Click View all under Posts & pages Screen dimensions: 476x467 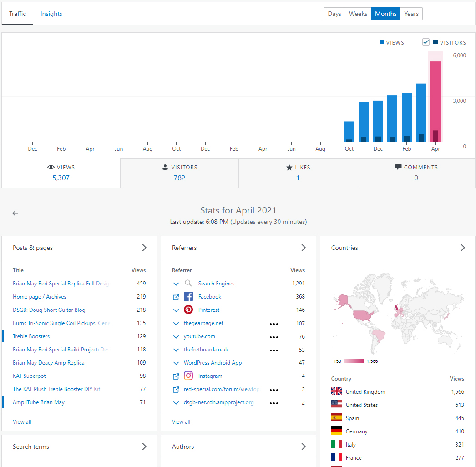(x=22, y=421)
